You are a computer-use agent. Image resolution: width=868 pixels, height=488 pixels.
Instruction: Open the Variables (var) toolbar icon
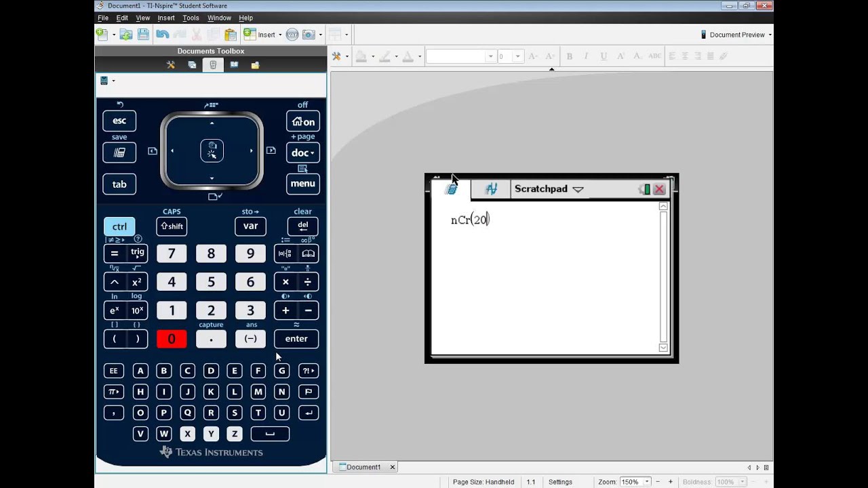[292, 35]
